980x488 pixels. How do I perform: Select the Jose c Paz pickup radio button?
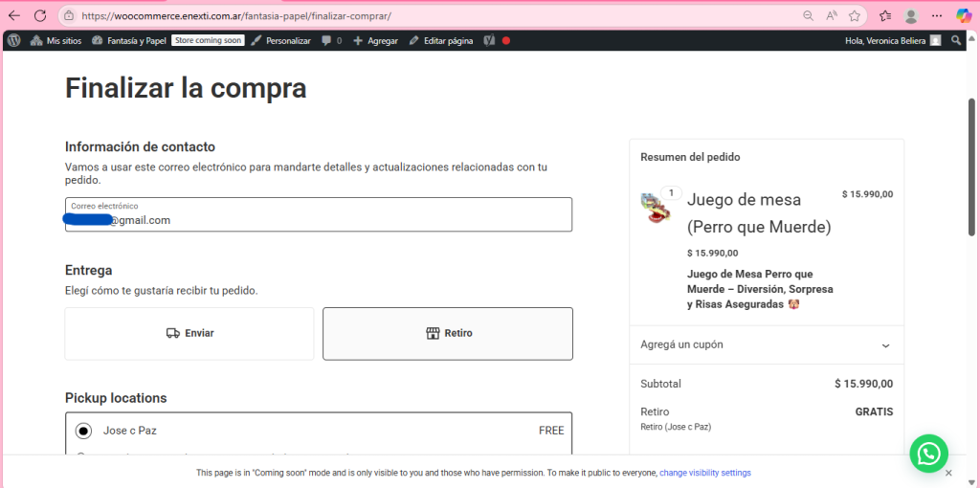tap(83, 431)
